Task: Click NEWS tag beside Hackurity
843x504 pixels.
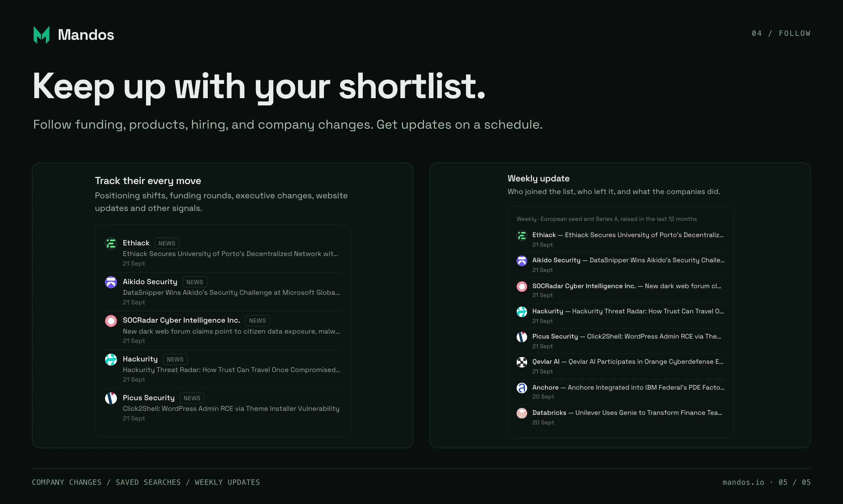Action: (x=175, y=359)
